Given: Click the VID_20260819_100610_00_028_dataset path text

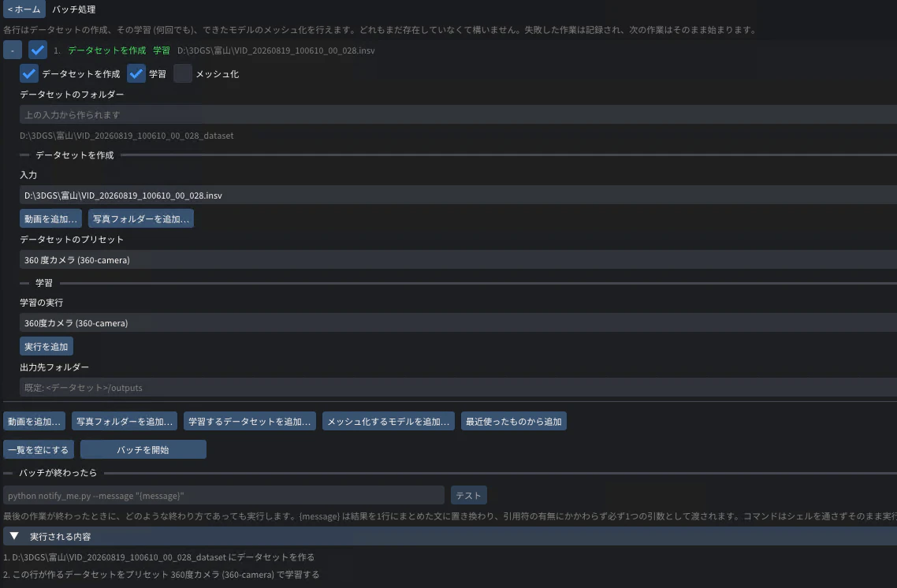Looking at the screenshot, I should [x=126, y=136].
